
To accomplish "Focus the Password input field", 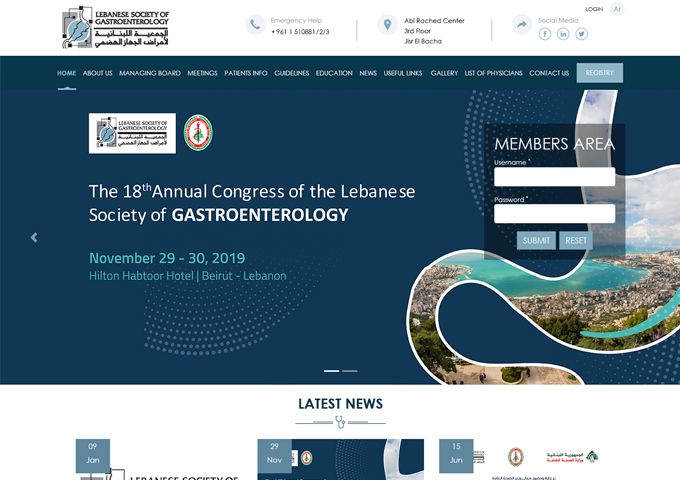I will 554,214.
